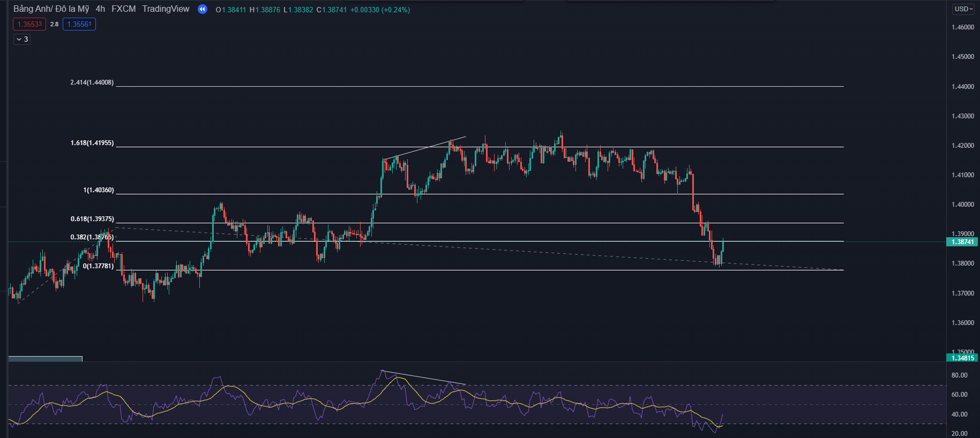This screenshot has width=980, height=438.
Task: Click the green 1.34815 price tag on axis
Action: click(x=962, y=358)
